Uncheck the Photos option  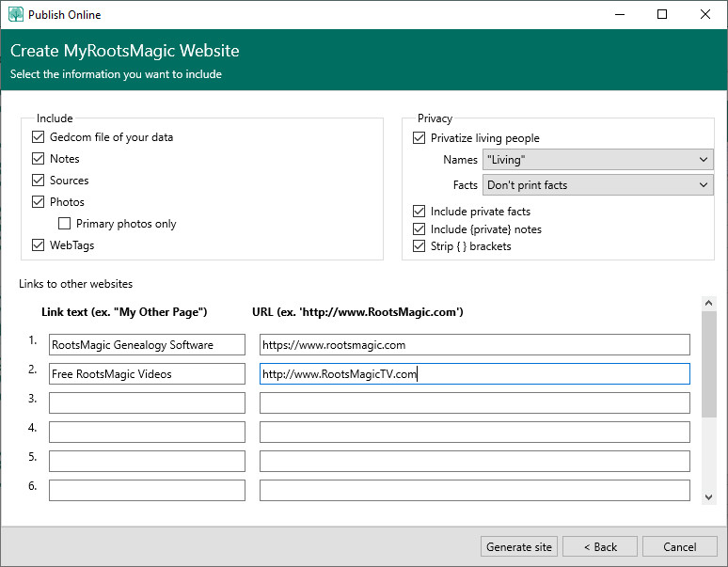[x=39, y=202]
